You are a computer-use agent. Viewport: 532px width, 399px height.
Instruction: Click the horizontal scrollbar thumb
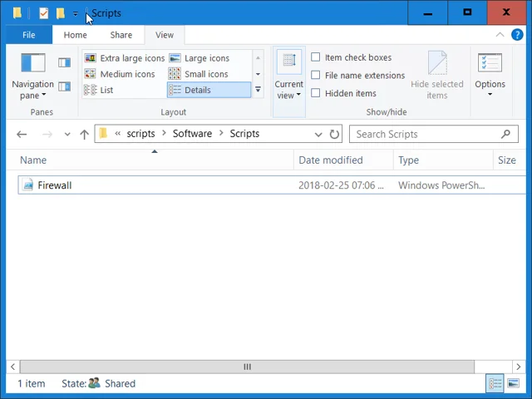[247, 367]
